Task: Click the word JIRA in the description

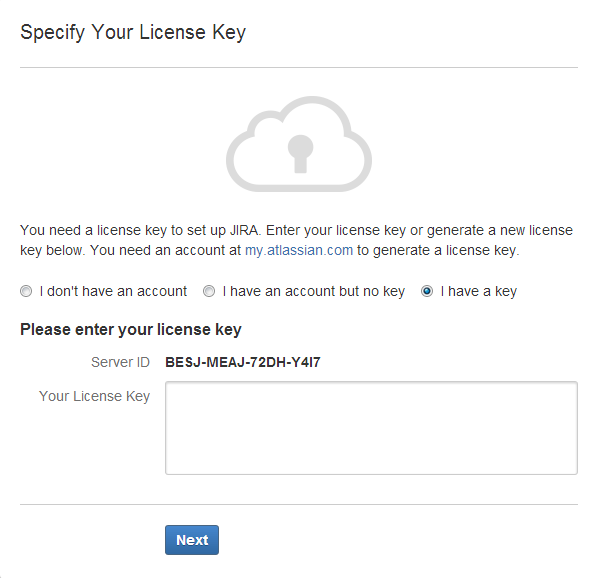Action: tap(245, 230)
